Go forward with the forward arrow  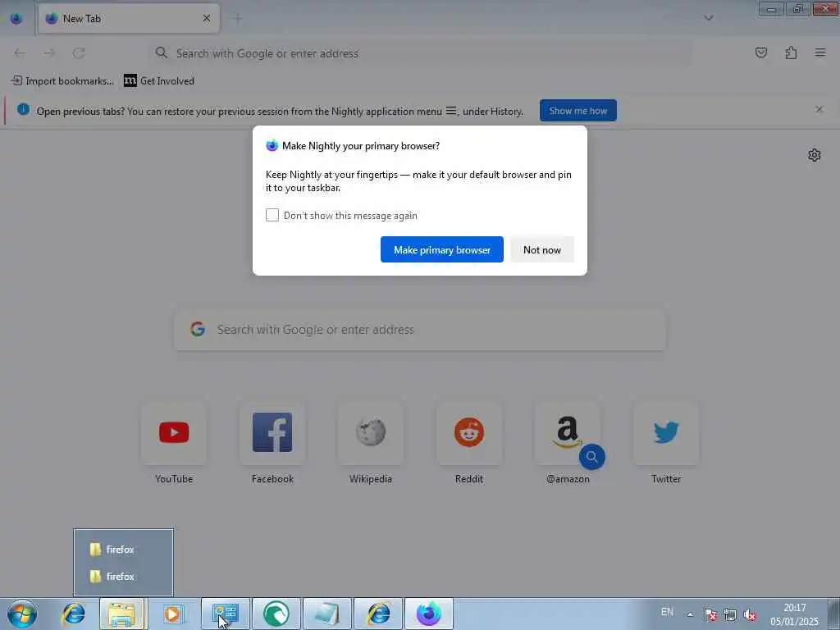point(49,53)
